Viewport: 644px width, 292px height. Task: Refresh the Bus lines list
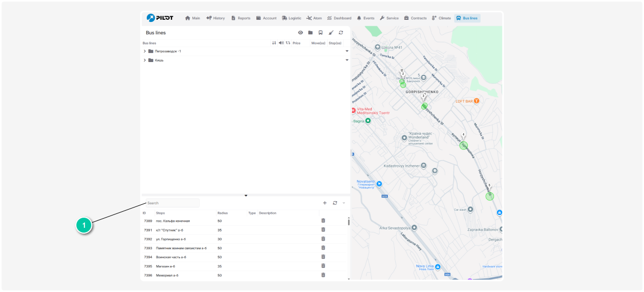pos(341,33)
